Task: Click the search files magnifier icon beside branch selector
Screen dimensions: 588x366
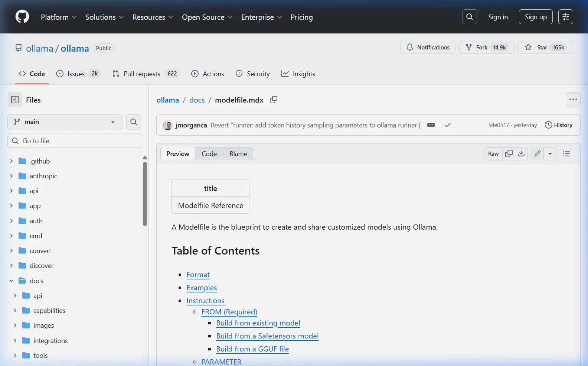Action: tap(134, 122)
